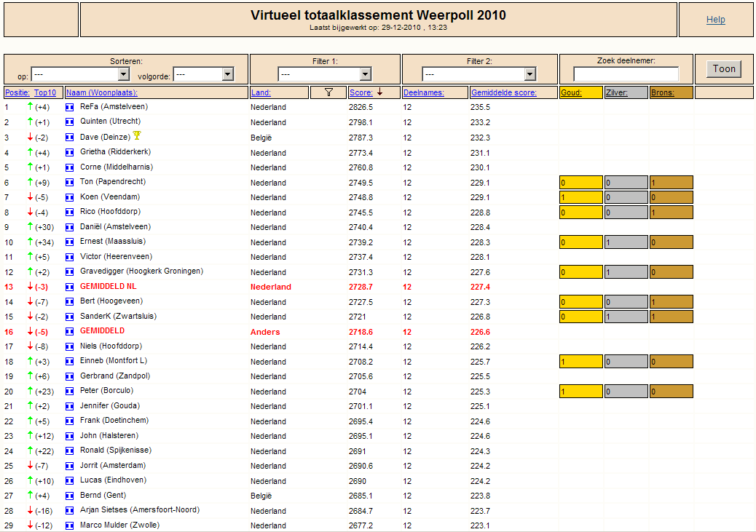
Task: Open the Sorteren 'op' dropdown
Action: [81, 74]
